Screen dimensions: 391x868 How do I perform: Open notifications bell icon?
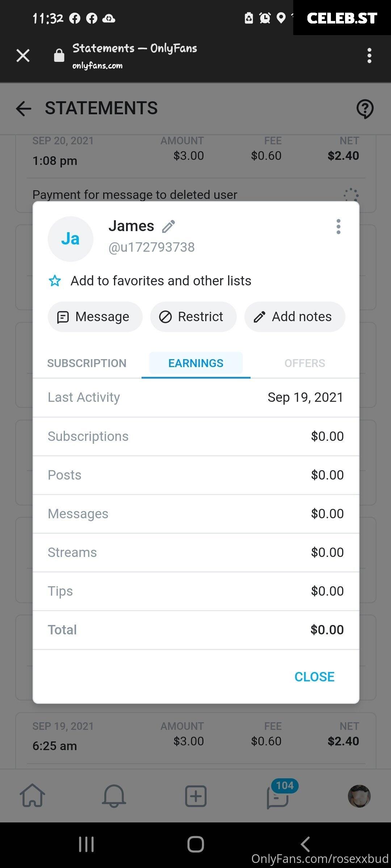[x=114, y=796]
